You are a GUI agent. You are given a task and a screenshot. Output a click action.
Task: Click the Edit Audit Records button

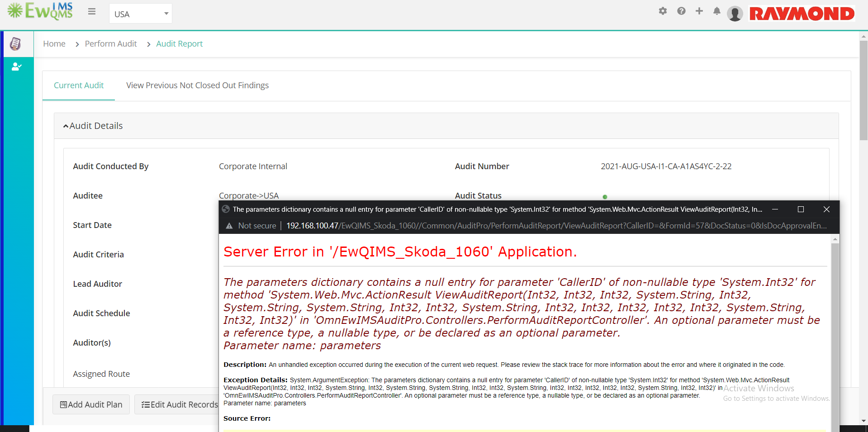point(177,404)
